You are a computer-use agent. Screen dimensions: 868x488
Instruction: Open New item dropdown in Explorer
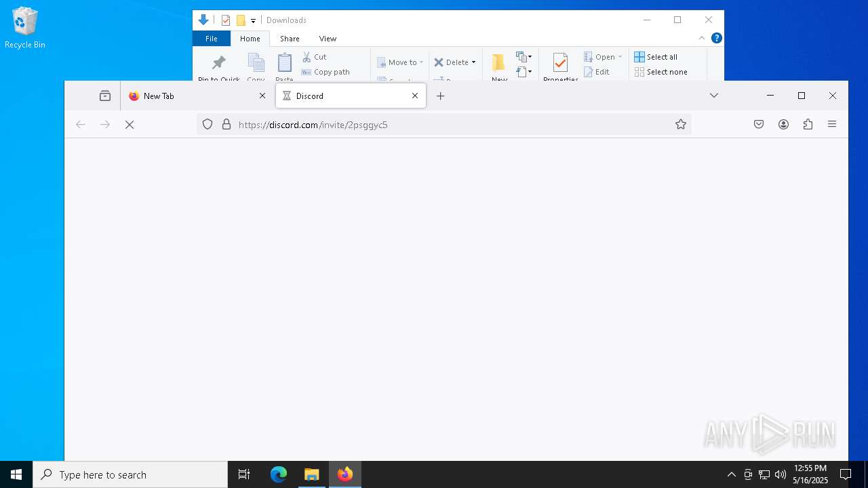524,56
